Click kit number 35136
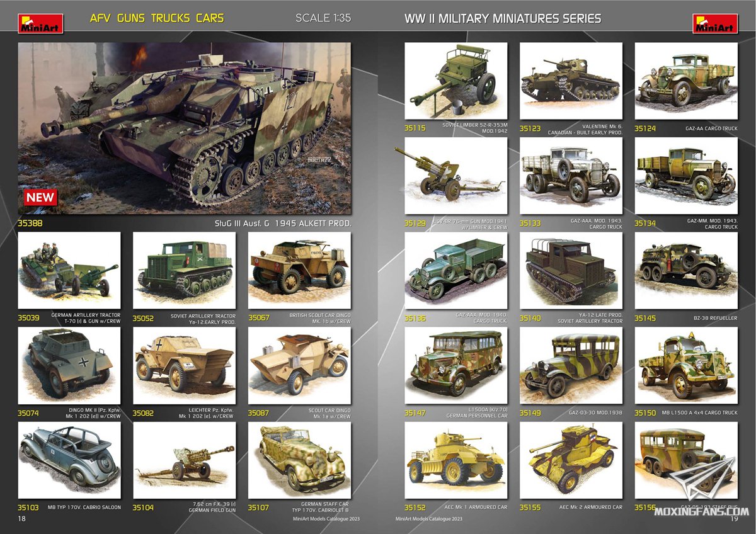This screenshot has width=756, height=534. tap(415, 318)
